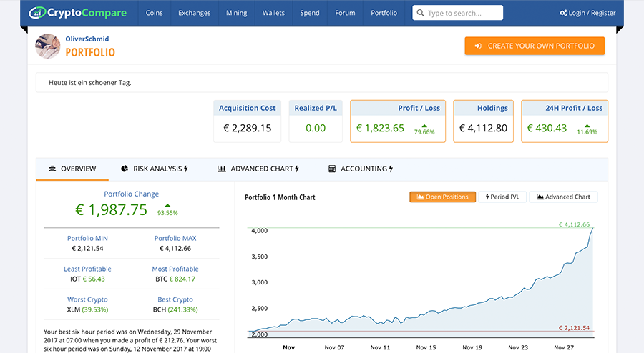The image size is (644, 353).
Task: Switch to the Accounting tab
Action: 361,169
